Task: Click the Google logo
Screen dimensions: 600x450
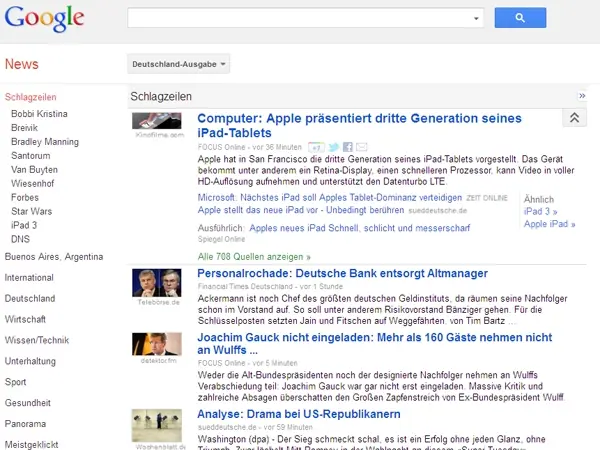Action: (x=44, y=18)
